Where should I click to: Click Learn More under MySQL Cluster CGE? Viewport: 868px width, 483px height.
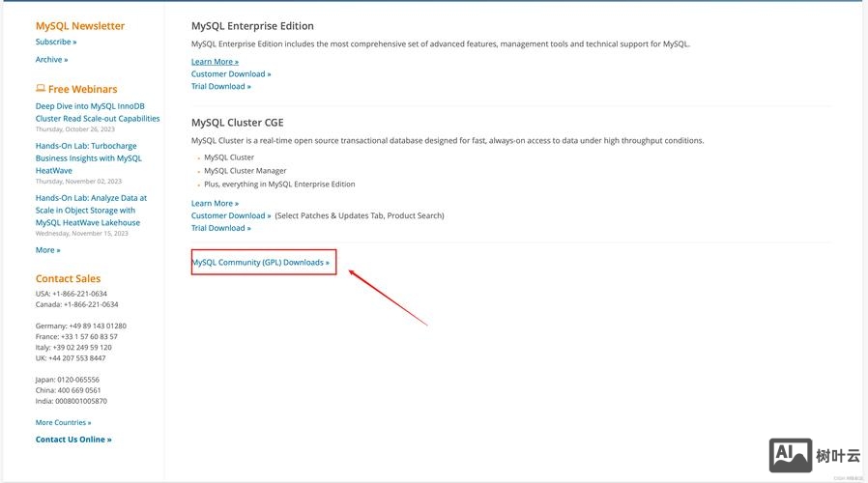215,204
